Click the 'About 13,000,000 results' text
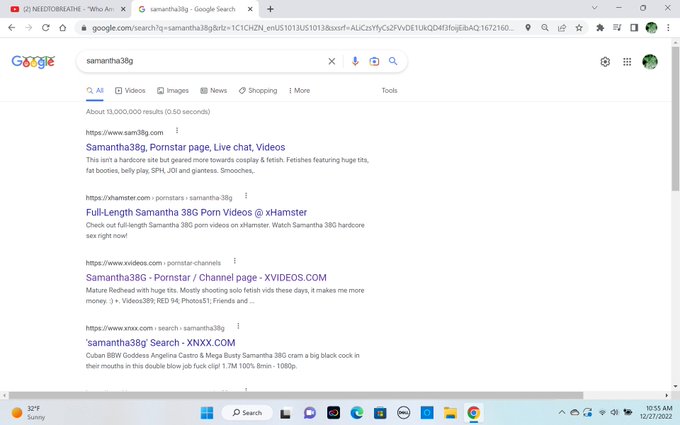This screenshot has height=425, width=680. click(x=148, y=112)
